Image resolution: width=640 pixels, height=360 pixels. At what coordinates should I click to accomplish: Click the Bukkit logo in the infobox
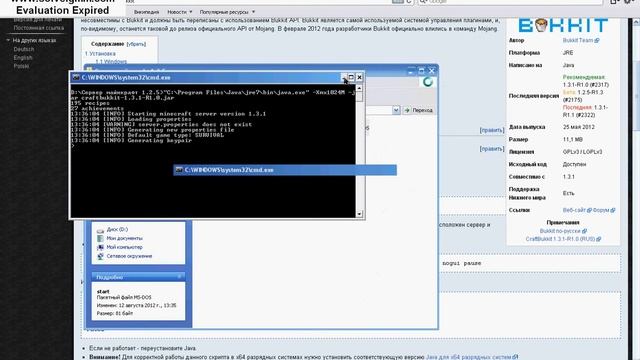[x=563, y=25]
